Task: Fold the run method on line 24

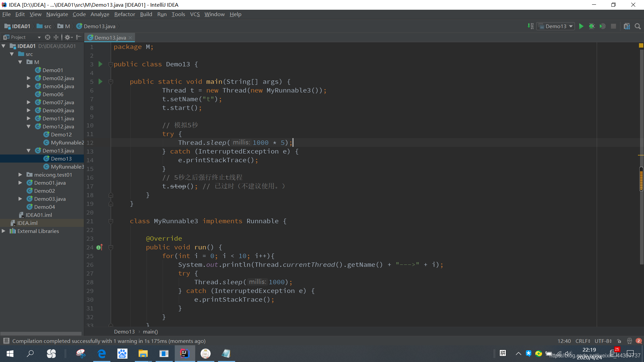Action: (111, 247)
